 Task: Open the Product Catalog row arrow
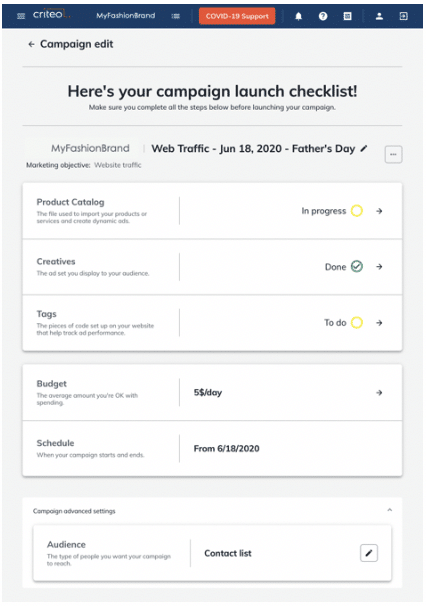coord(379,211)
